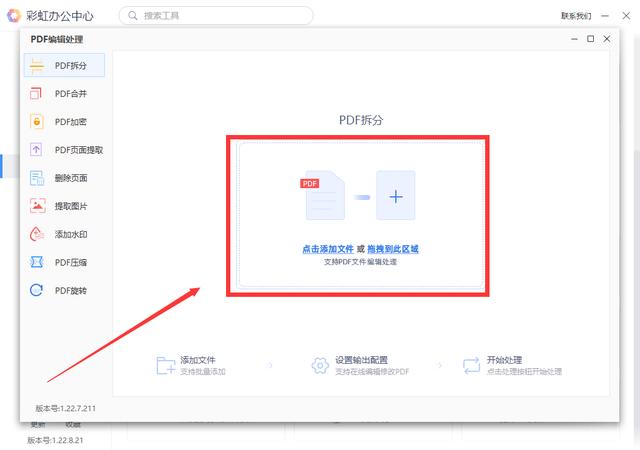Select 添加水印 in the sidebar
The image size is (640, 450).
pos(64,234)
